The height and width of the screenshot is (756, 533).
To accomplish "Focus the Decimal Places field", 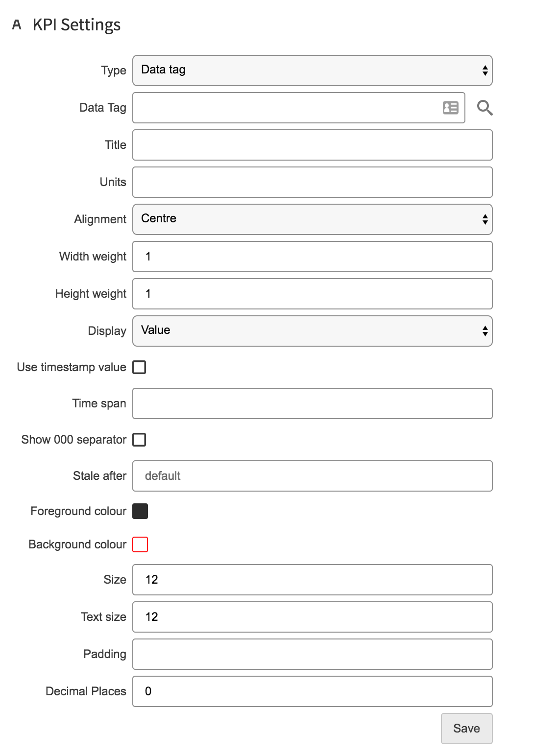I will click(313, 691).
